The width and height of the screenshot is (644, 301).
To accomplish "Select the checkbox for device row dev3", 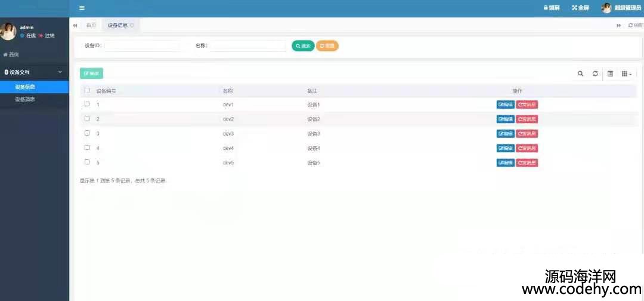I will [x=87, y=133].
